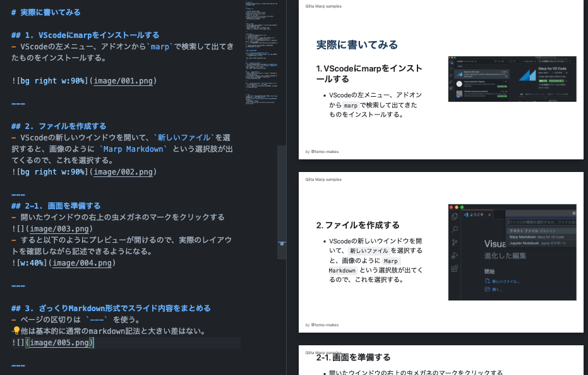Click 'Visua' welcome title in slide 2 screenshot
Screen dimensions: 588x375
click(495, 244)
